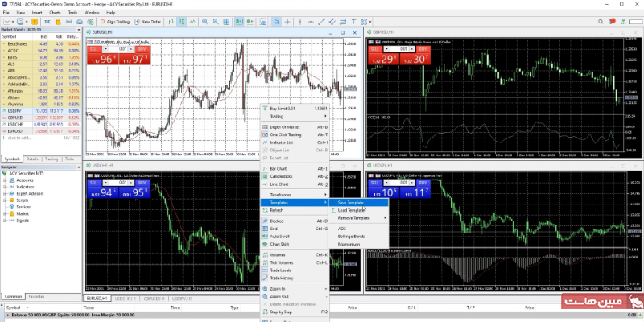The width and height of the screenshot is (644, 322).
Task: Open the profiles dropdown arrow
Action: [27, 22]
